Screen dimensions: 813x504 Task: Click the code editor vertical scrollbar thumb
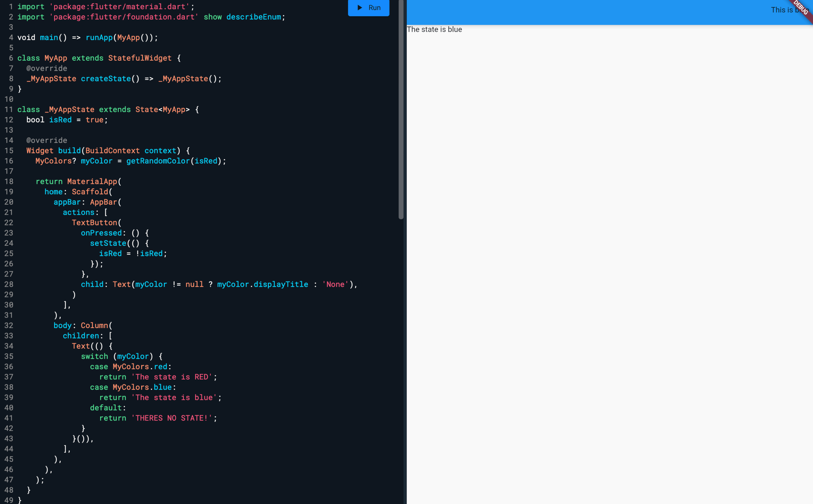[401, 110]
